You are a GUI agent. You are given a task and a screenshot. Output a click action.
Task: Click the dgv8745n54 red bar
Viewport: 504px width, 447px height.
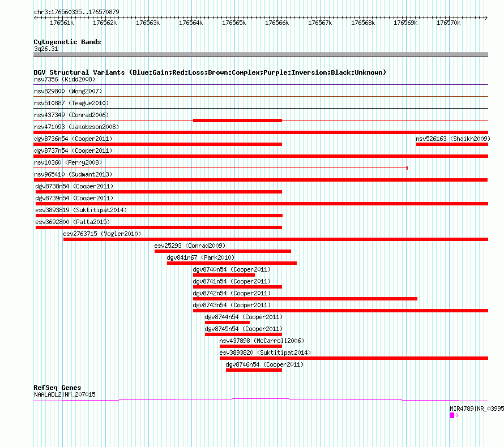point(244,334)
